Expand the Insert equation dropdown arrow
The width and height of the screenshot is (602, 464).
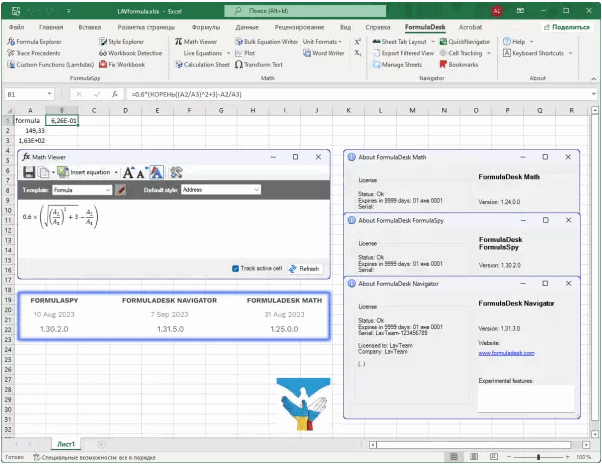[116, 172]
